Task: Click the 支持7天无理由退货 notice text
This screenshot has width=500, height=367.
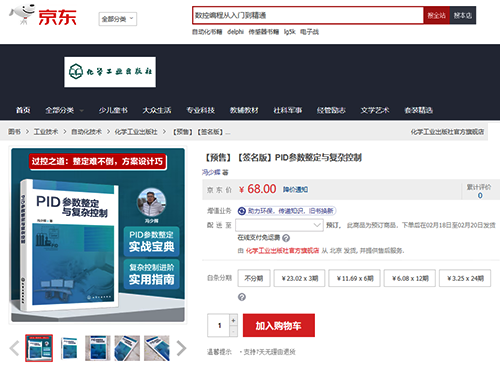Action: tap(269, 352)
